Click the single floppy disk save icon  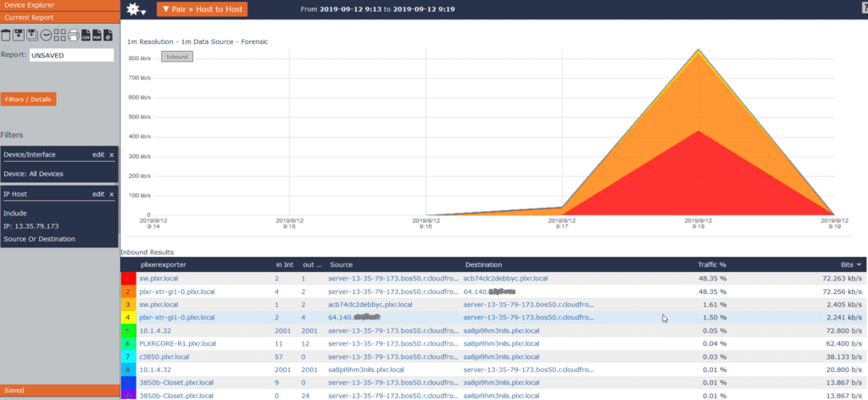[19, 36]
